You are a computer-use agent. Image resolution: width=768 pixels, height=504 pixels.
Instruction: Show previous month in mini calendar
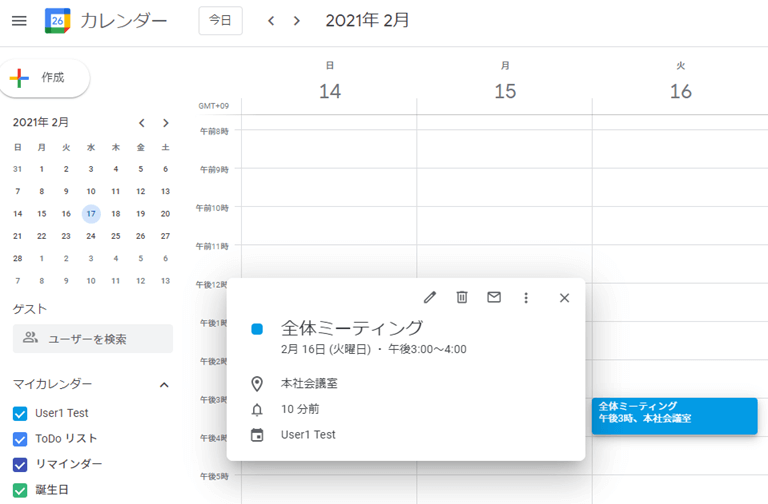pyautogui.click(x=142, y=123)
